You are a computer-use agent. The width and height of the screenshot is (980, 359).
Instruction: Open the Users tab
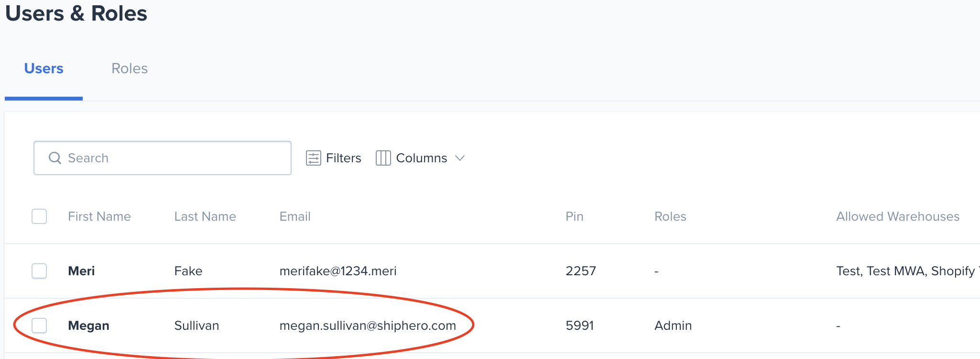[x=44, y=68]
